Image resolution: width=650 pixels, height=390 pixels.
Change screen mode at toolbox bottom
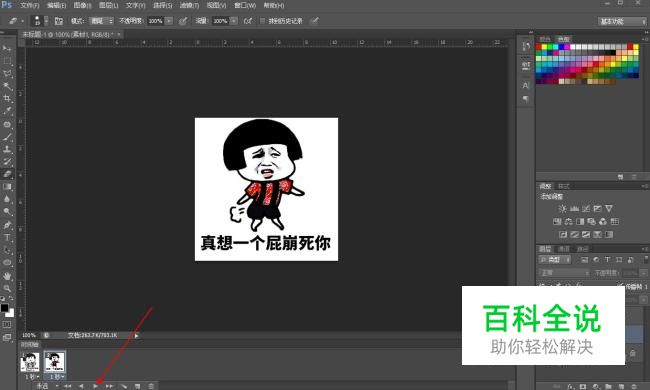pos(7,337)
